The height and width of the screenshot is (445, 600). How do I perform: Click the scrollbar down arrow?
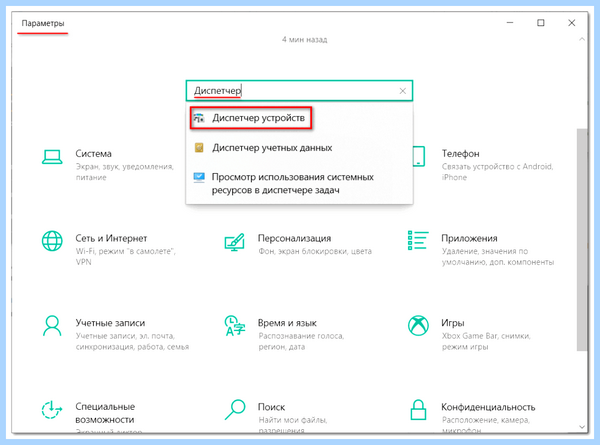coord(582,427)
